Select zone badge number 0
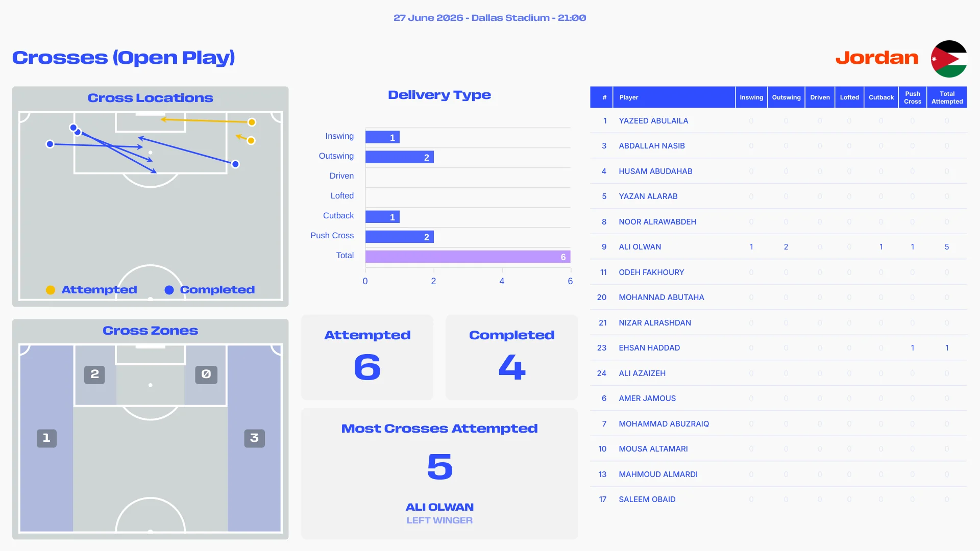 [206, 374]
